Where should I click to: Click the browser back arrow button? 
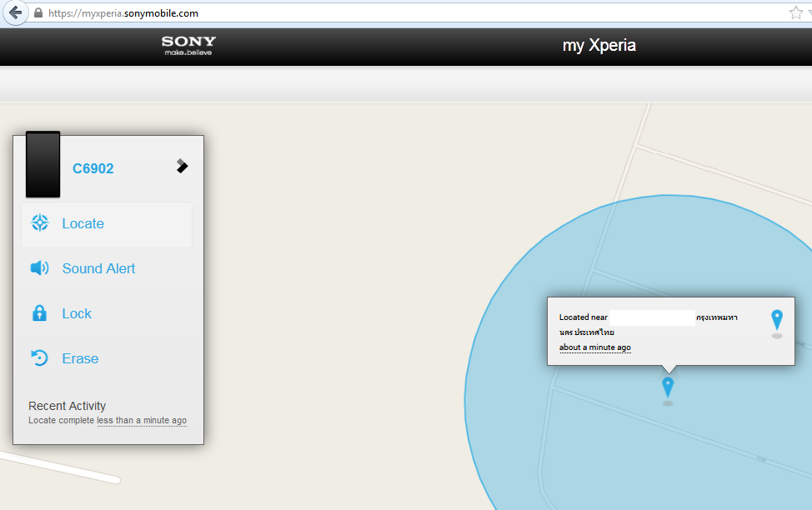(15, 12)
